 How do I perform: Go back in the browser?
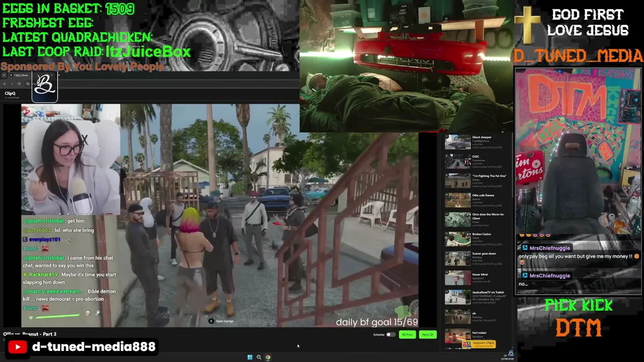click(4, 83)
